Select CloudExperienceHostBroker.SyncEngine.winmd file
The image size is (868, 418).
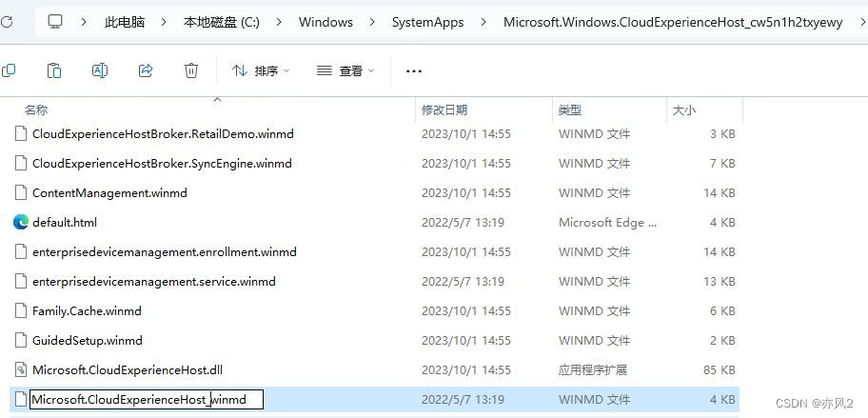coord(162,164)
